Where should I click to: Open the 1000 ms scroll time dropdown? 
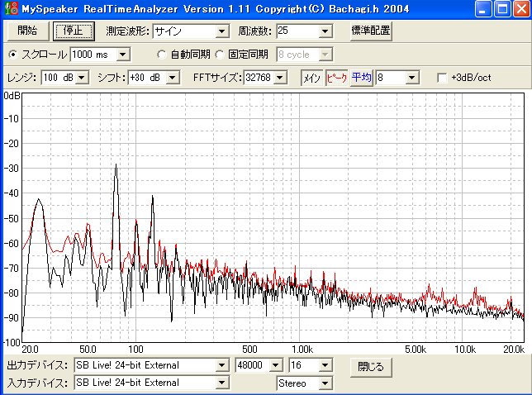[x=123, y=55]
